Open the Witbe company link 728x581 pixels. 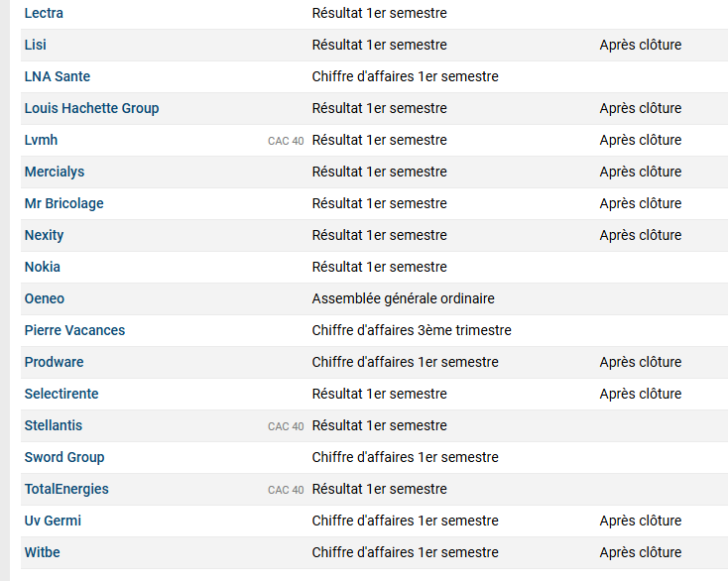click(x=43, y=552)
